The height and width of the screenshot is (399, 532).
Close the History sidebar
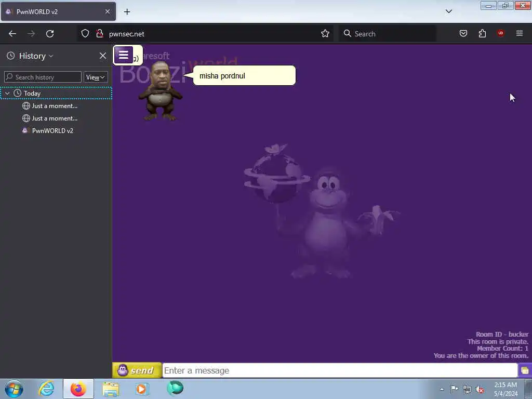[103, 56]
